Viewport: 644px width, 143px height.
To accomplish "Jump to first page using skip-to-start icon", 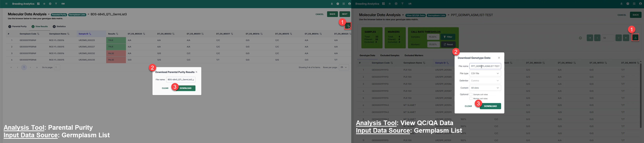I will [x=590, y=38].
